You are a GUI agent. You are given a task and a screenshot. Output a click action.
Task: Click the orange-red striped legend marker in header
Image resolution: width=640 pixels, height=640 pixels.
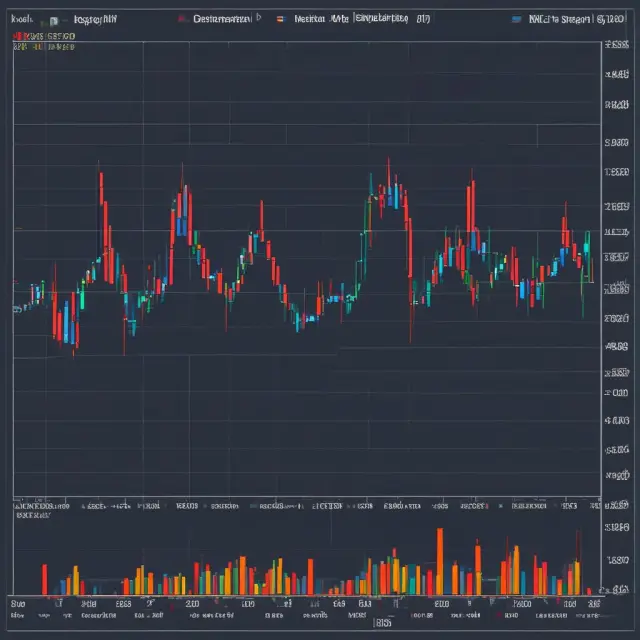[x=280, y=19]
